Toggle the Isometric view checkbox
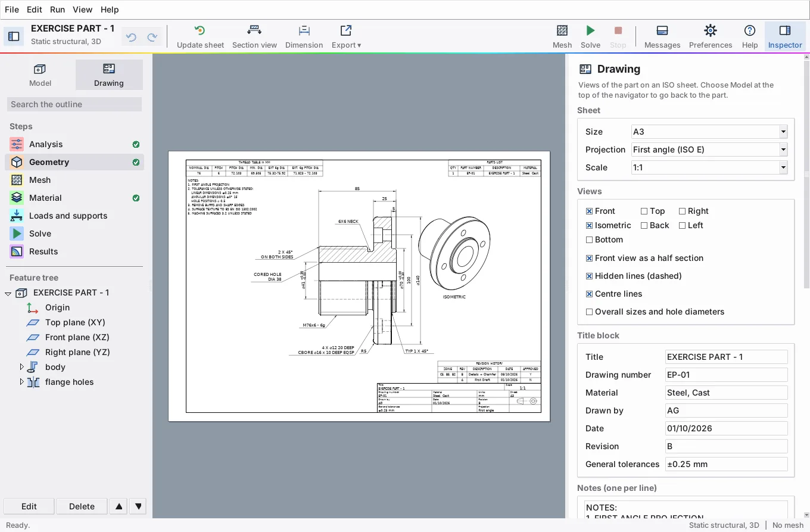This screenshot has height=532, width=810. (x=589, y=225)
